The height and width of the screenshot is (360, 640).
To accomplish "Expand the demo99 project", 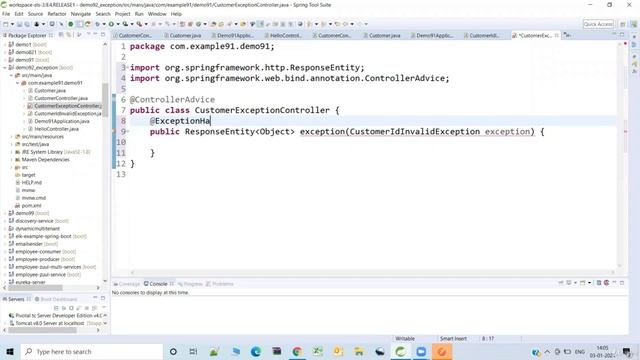I will (5, 213).
